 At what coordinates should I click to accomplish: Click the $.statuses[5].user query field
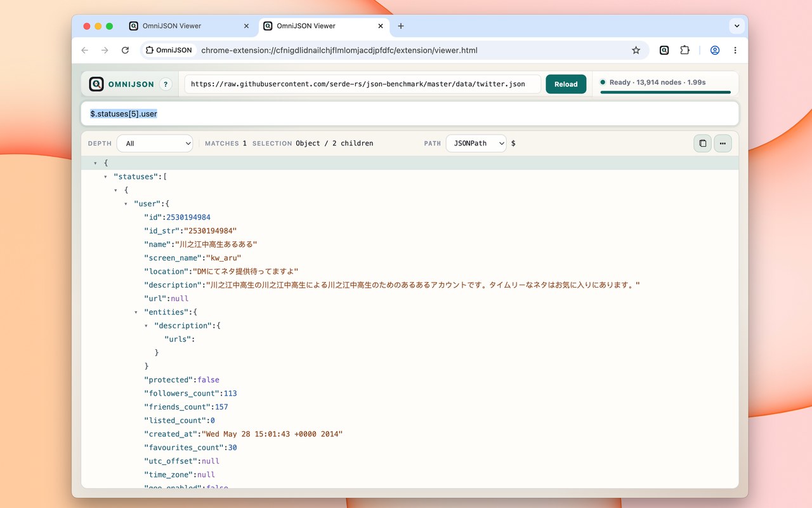[x=410, y=114]
